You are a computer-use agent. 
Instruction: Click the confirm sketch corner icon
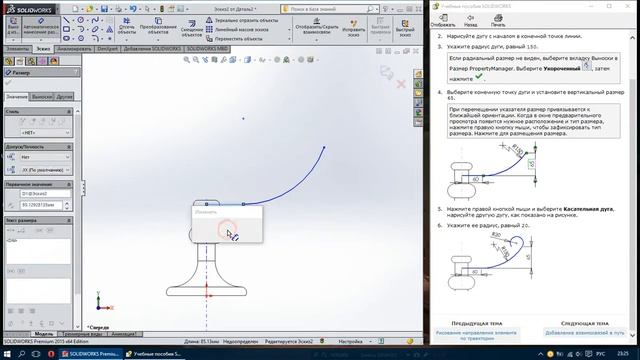pos(387,72)
